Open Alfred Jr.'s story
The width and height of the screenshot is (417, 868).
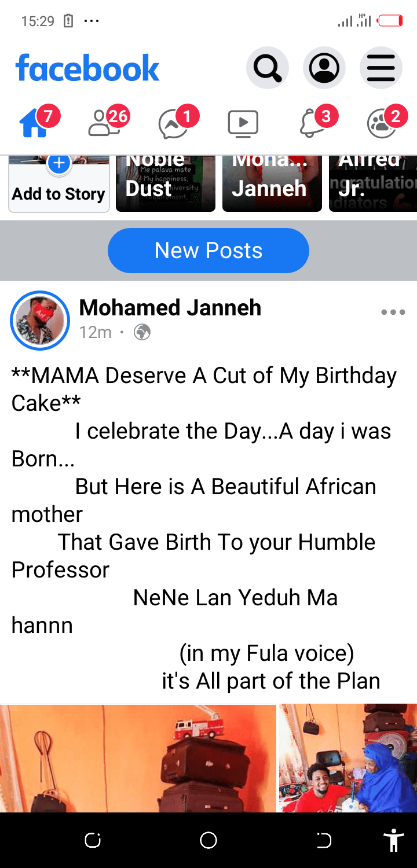[372, 184]
